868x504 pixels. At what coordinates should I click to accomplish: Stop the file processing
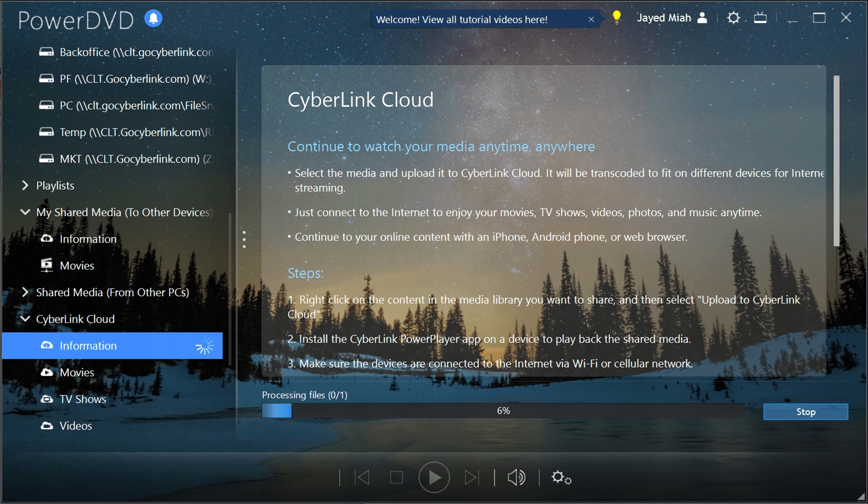pyautogui.click(x=806, y=411)
